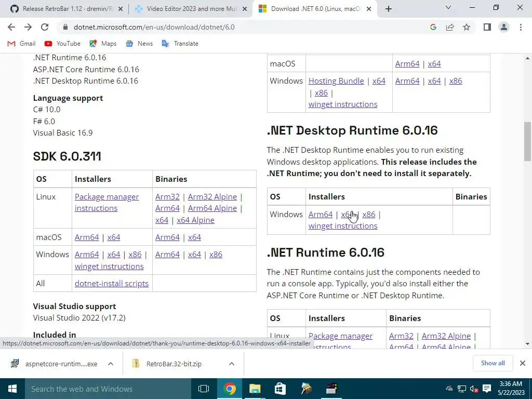
Task: Reload the current page
Action: click(45, 27)
